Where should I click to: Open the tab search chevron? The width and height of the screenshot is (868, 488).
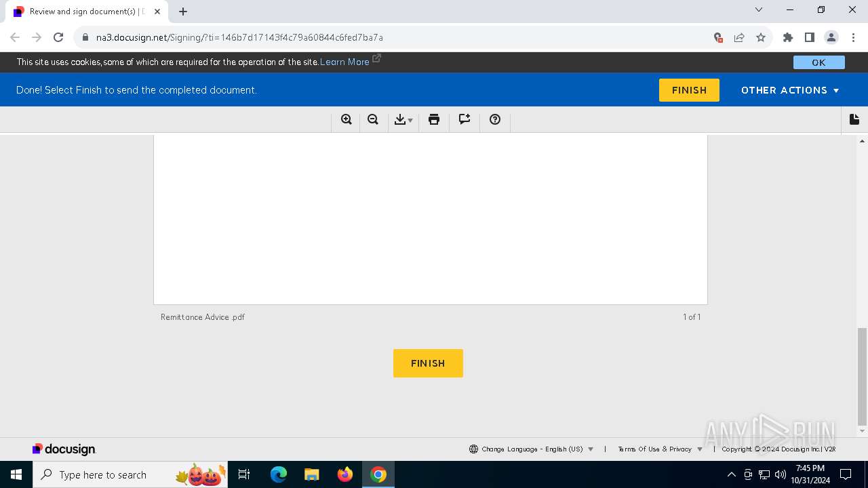[x=759, y=9]
